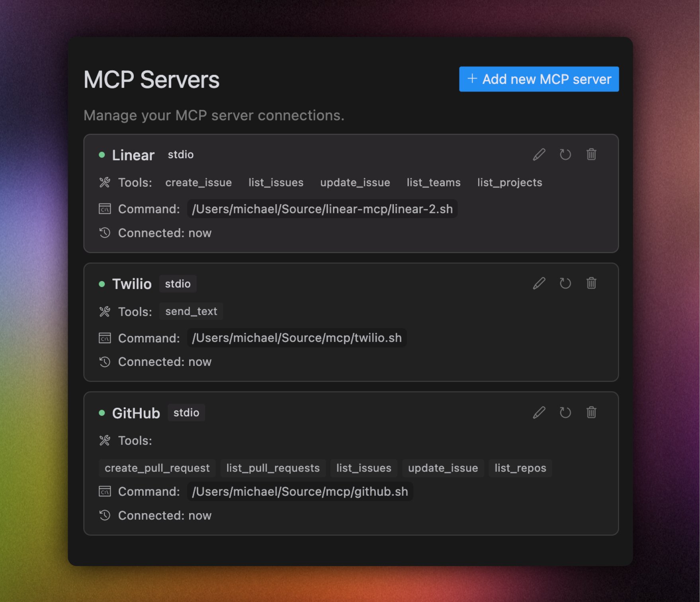Viewport: 700px width, 602px height.
Task: Click the stdio badge next to Twilio
Action: 178,284
